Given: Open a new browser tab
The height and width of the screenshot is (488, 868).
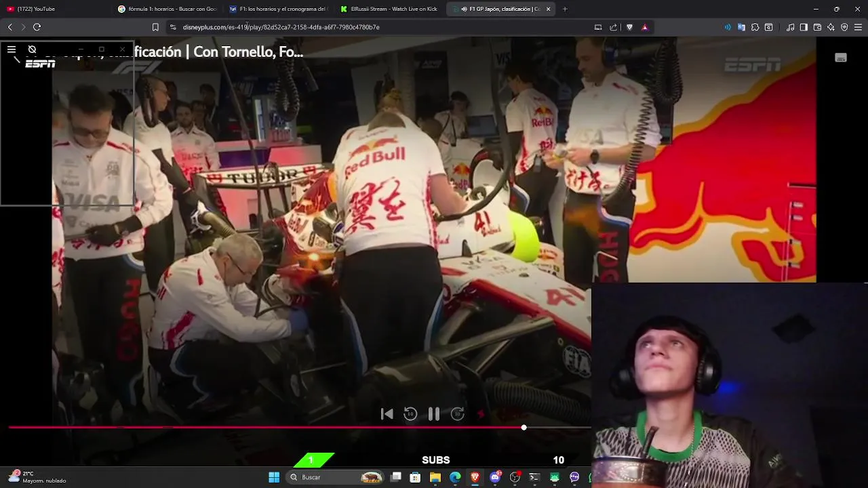Looking at the screenshot, I should coord(565,9).
